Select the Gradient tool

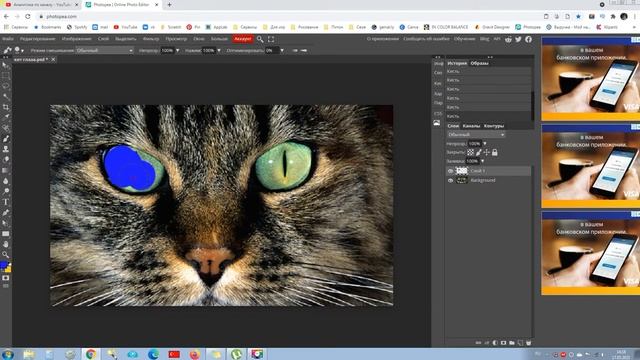click(x=5, y=170)
